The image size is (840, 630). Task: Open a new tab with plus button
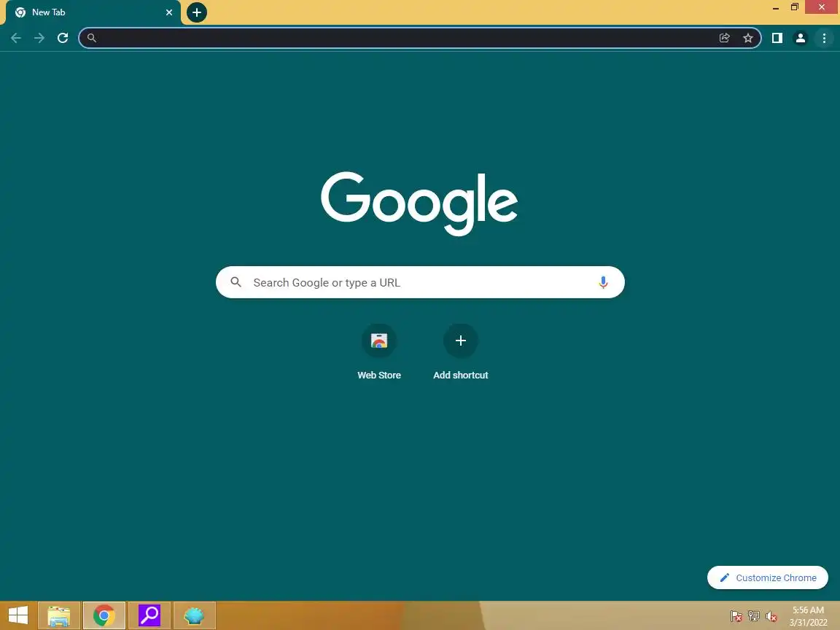tap(197, 12)
